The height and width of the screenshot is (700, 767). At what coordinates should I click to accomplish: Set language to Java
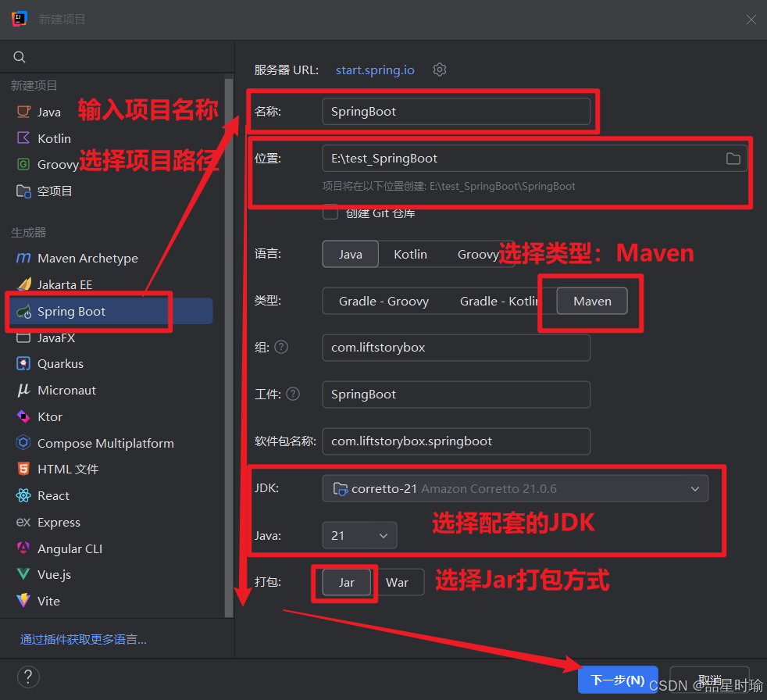click(350, 255)
